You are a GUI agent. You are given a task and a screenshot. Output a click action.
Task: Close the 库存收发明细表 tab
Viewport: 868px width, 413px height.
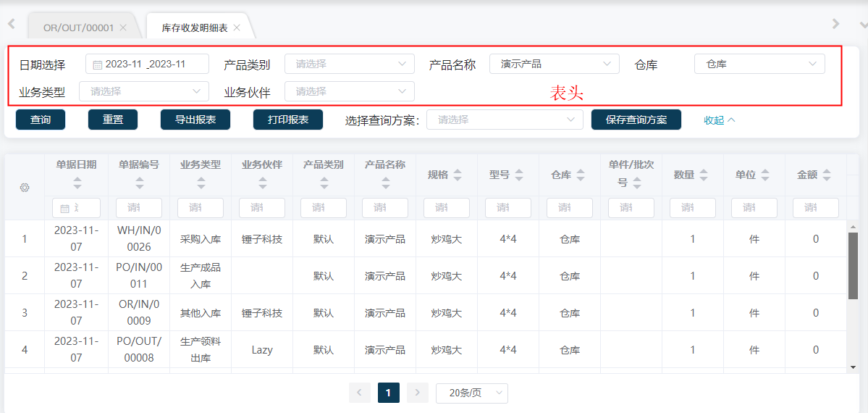[237, 28]
